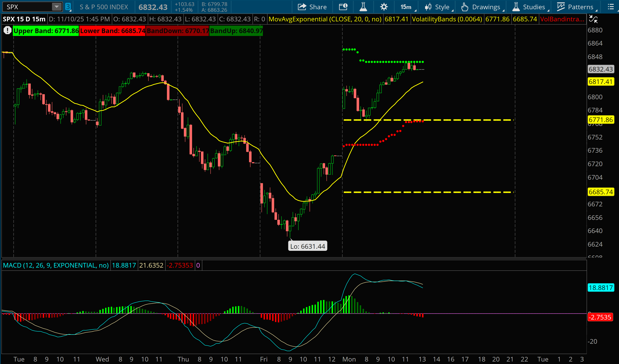Open the Edit studies flask icon

coord(363,7)
